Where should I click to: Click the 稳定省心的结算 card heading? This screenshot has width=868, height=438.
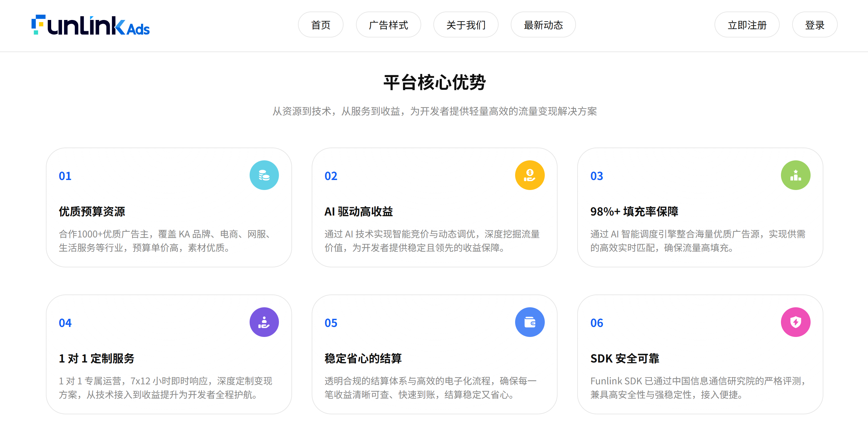pos(363,358)
